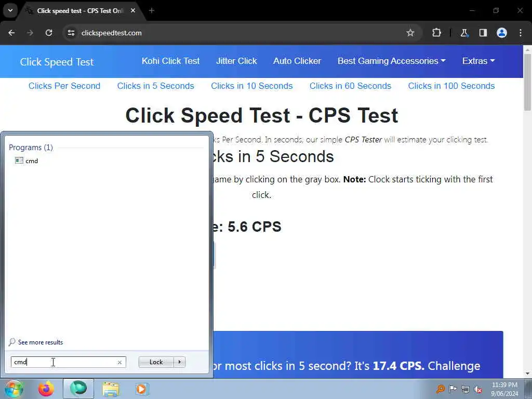Reload the page with the refresh icon
The width and height of the screenshot is (532, 399).
[49, 33]
